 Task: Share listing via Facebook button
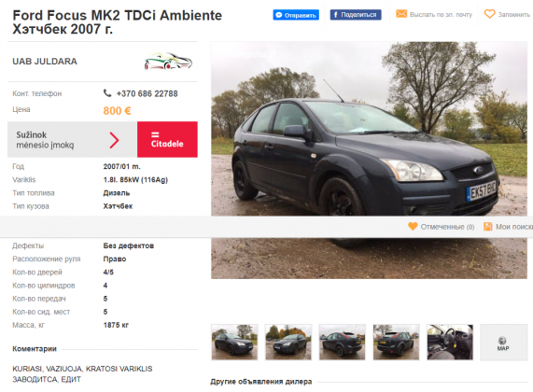356,15
